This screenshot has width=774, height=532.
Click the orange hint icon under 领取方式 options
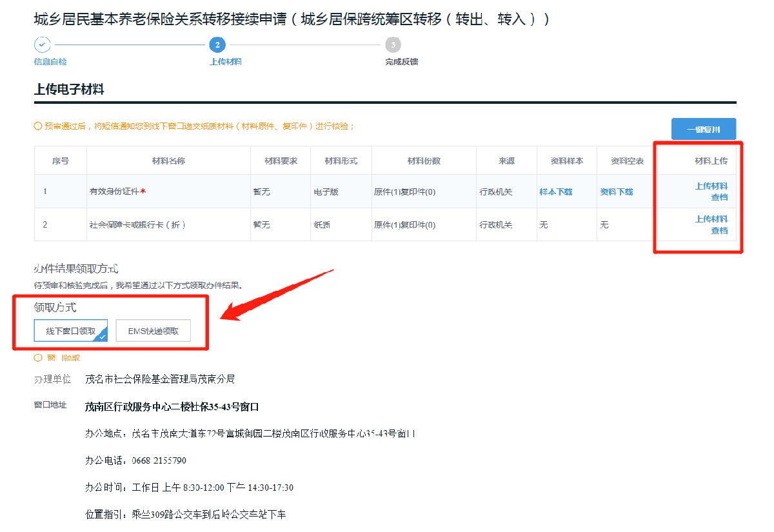point(37,357)
